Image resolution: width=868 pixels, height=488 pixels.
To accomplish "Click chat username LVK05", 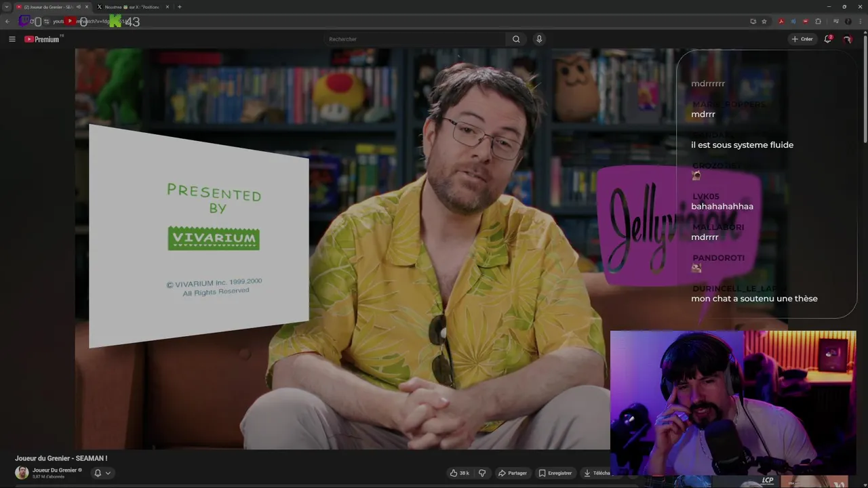I will [706, 197].
